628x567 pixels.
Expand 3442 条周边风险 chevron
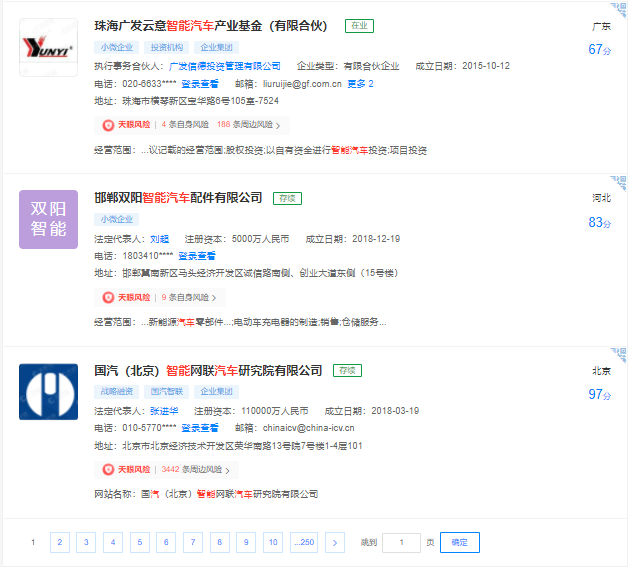pos(227,470)
